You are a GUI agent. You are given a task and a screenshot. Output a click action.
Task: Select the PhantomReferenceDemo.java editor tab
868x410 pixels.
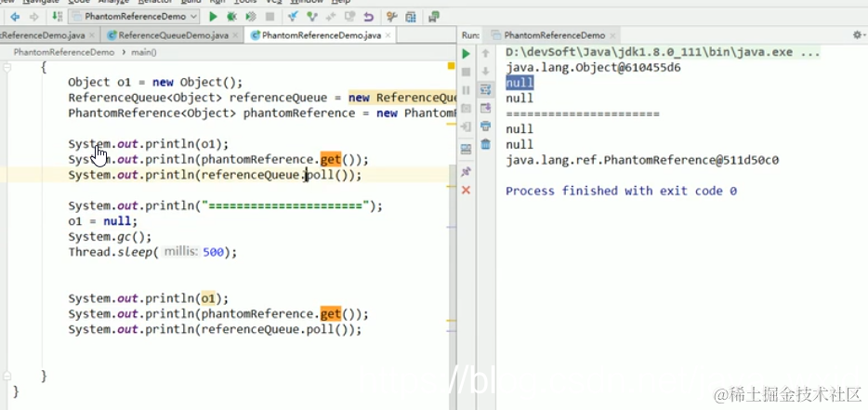(321, 35)
